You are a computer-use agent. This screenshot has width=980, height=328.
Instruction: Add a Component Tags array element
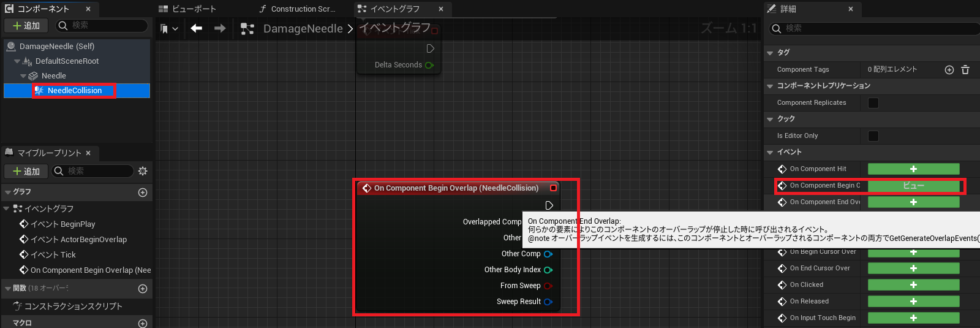coord(949,70)
